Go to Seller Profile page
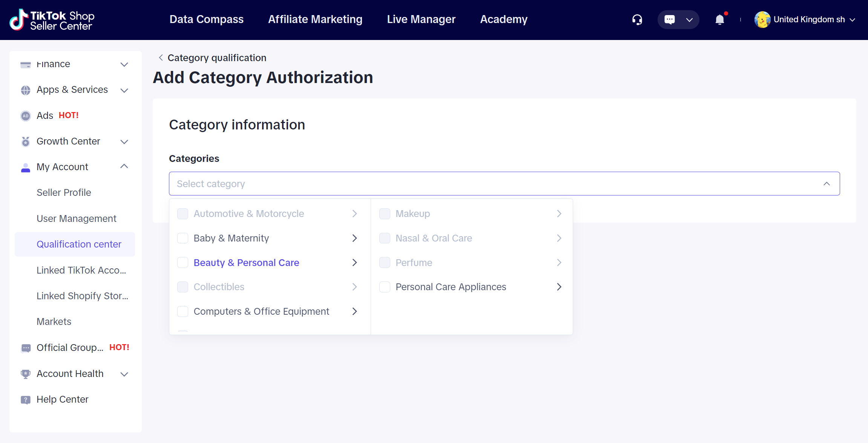 64,192
